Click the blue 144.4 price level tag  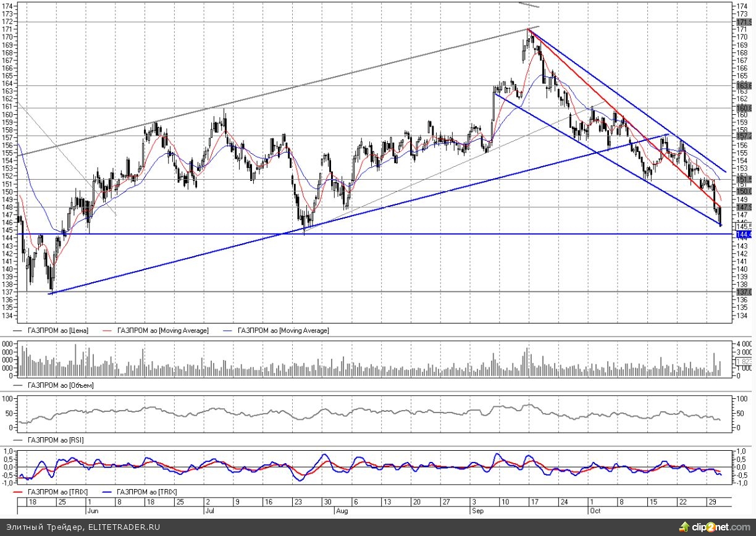coord(743,235)
